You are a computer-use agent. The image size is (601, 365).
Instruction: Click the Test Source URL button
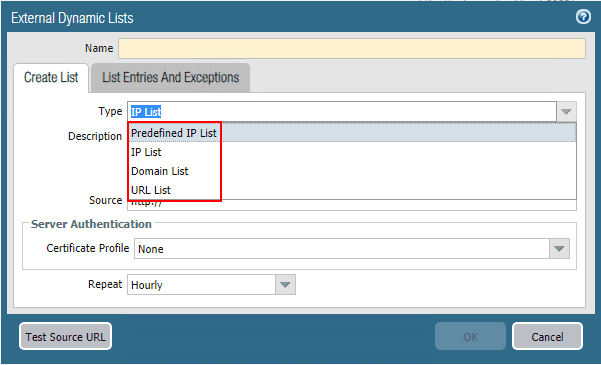[66, 336]
